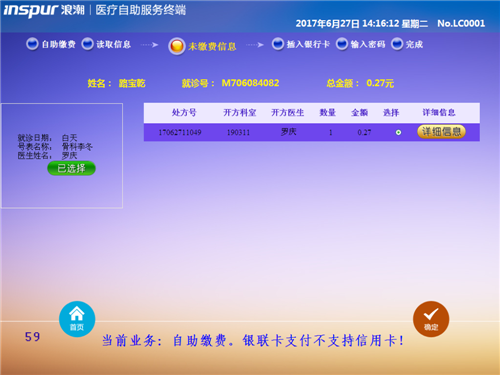Click the 就诊号 M706084082 text
Image resolution: width=500 pixels, height=375 pixels.
pos(230,83)
